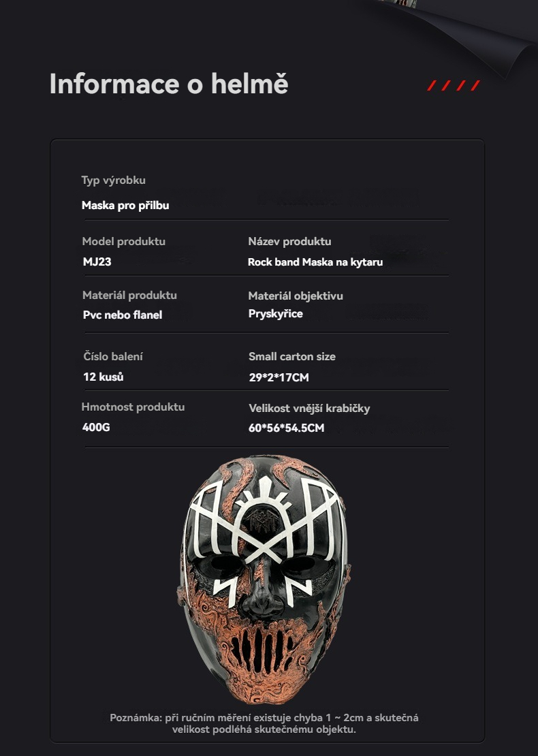
Task: Click the 'Název produktu' label
Action: pos(289,241)
